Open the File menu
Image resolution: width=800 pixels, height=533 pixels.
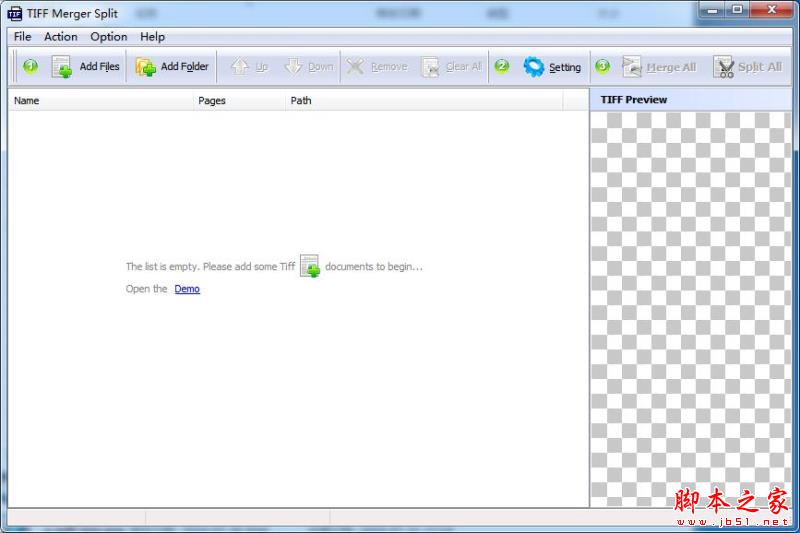(x=22, y=37)
